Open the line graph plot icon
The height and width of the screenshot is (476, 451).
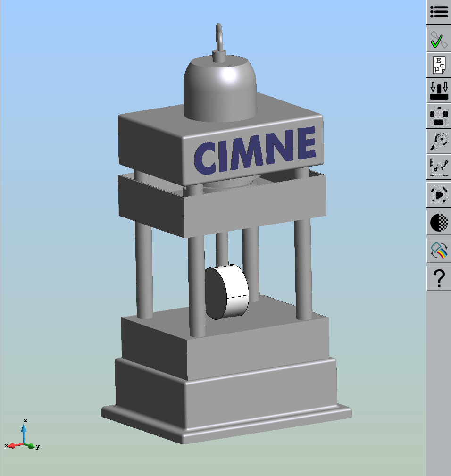coord(439,167)
